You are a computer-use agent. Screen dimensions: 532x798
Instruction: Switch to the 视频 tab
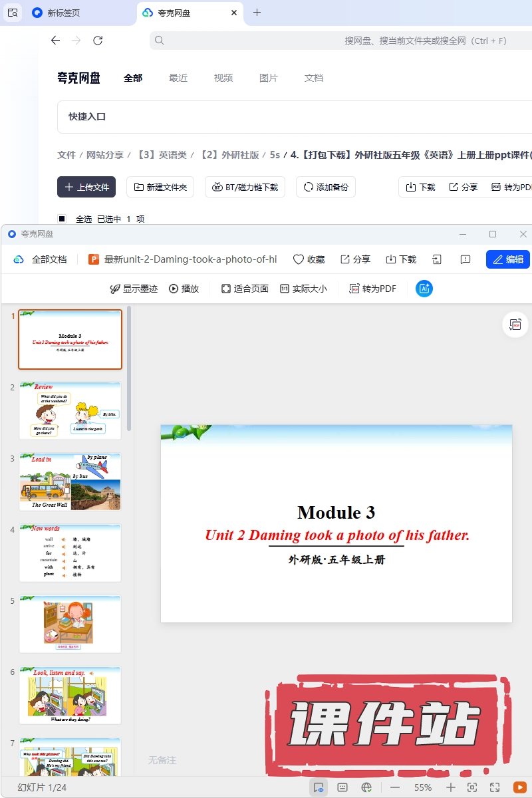click(x=223, y=78)
